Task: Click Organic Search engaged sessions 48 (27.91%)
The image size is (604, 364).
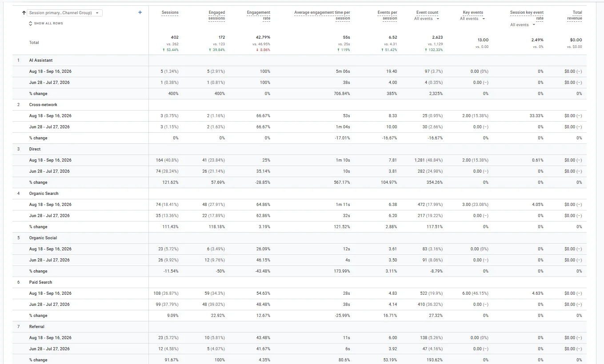Action: tap(214, 205)
